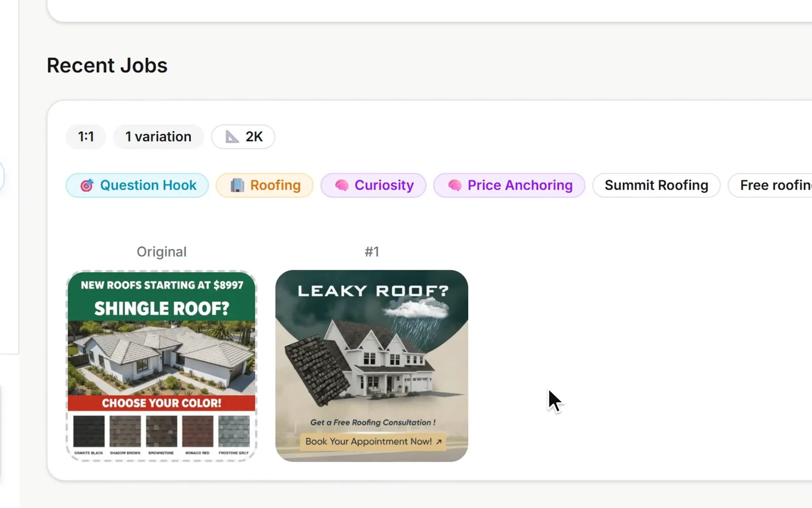Click Book Your Appointment Now in ad

[374, 441]
